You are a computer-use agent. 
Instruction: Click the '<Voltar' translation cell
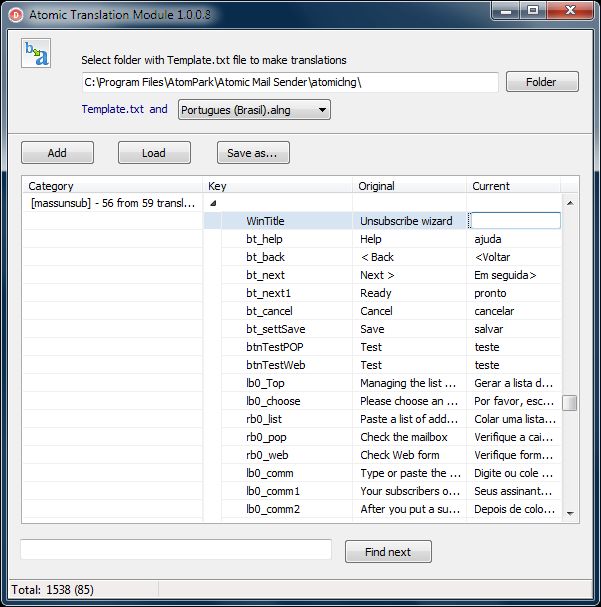click(x=514, y=257)
